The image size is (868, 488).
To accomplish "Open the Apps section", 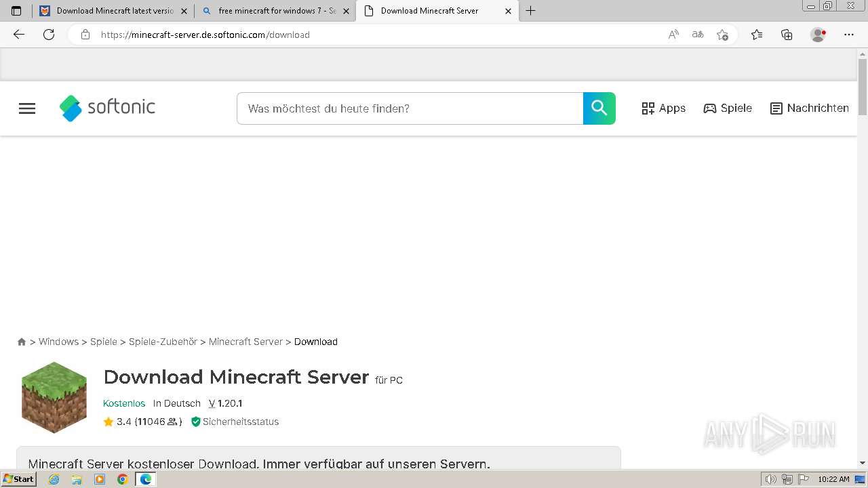I will (663, 108).
